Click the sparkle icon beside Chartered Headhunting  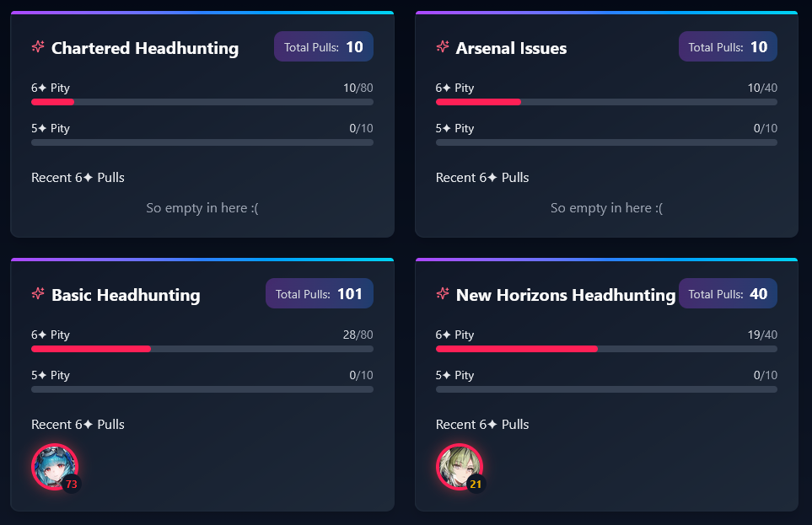pos(38,46)
